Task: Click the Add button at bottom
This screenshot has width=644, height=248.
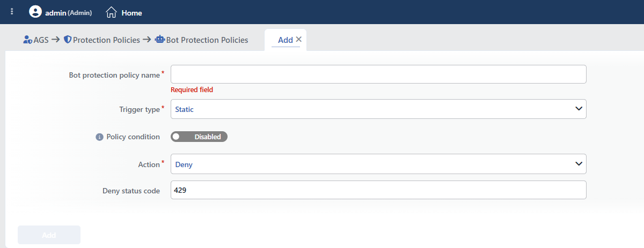Action: coord(49,235)
